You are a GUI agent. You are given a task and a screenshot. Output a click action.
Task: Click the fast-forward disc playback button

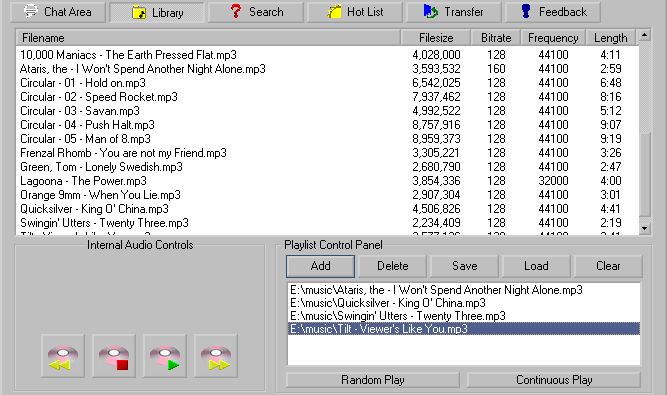216,356
